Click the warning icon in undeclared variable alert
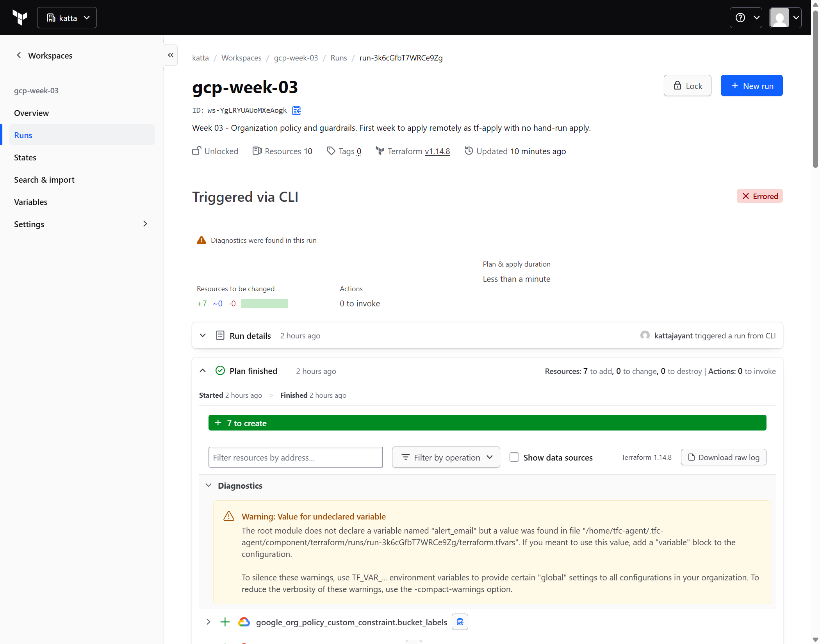 click(229, 516)
